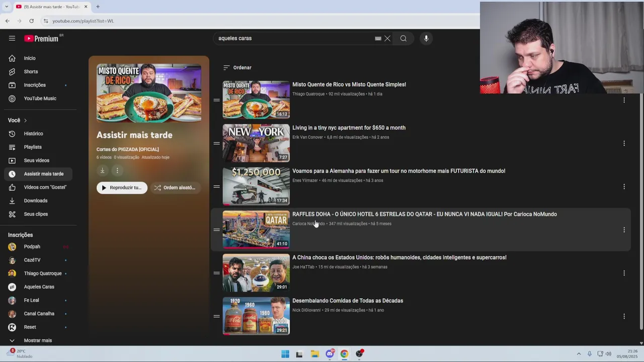Open options menu for Desembalando Comidas video
644x362 pixels.
[624, 316]
